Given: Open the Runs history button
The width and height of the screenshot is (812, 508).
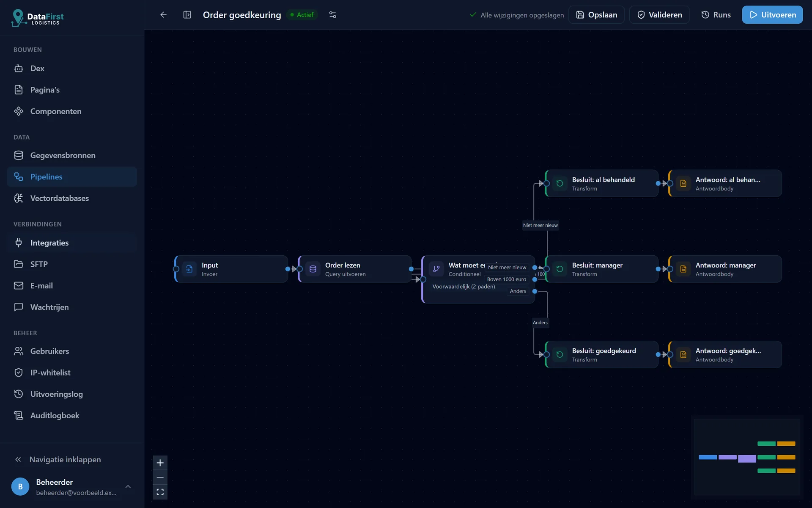Looking at the screenshot, I should coord(716,15).
